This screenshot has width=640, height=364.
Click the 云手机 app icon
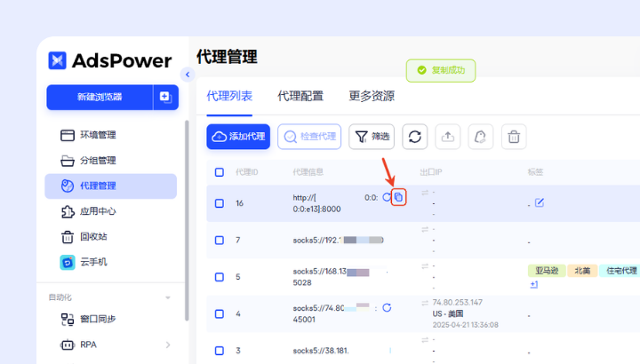(x=68, y=262)
